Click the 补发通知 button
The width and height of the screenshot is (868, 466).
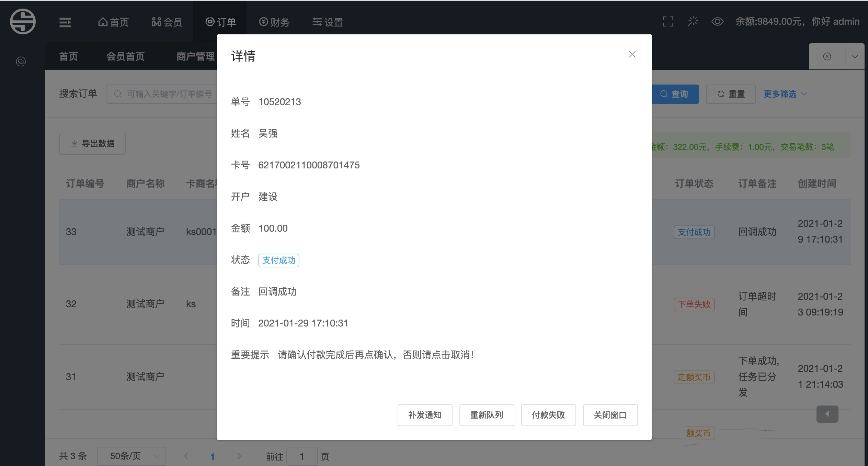pyautogui.click(x=425, y=415)
